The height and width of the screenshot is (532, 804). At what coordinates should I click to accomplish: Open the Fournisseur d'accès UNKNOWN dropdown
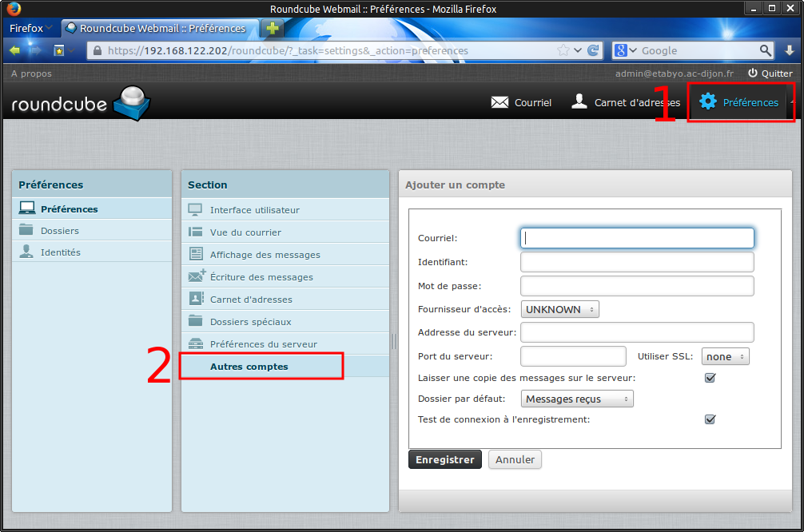(560, 310)
